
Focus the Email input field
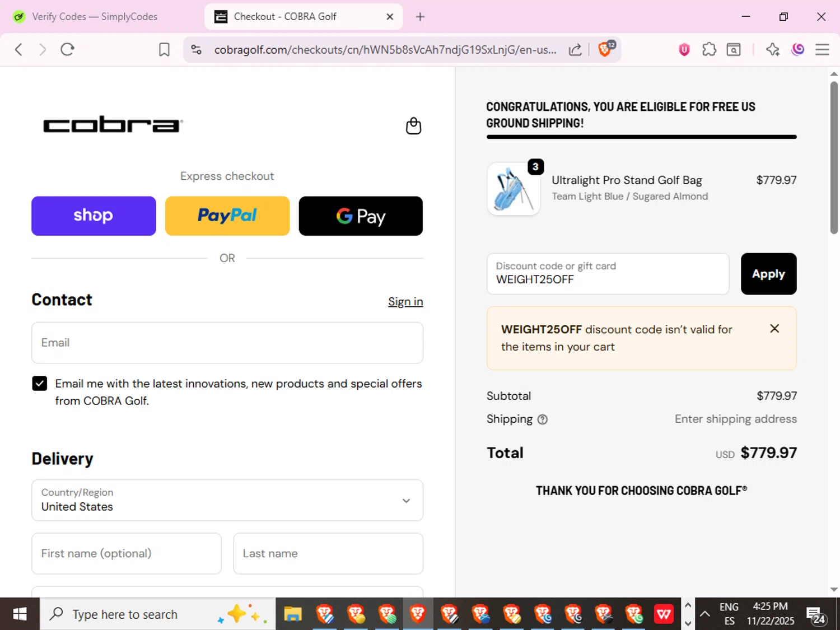point(227,343)
